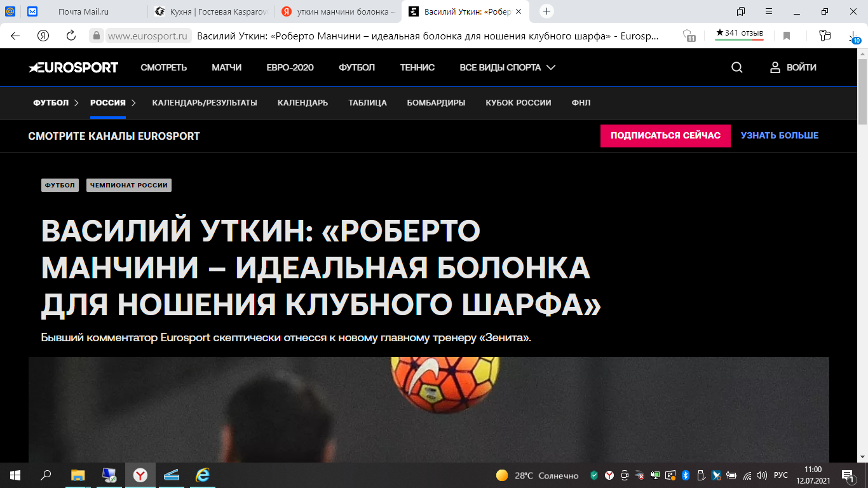Open the ТЕННИС menu item
This screenshot has width=868, height=488.
[417, 67]
